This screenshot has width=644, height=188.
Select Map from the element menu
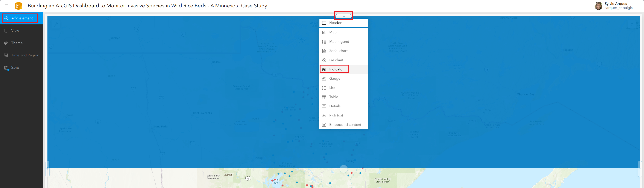pos(343,32)
